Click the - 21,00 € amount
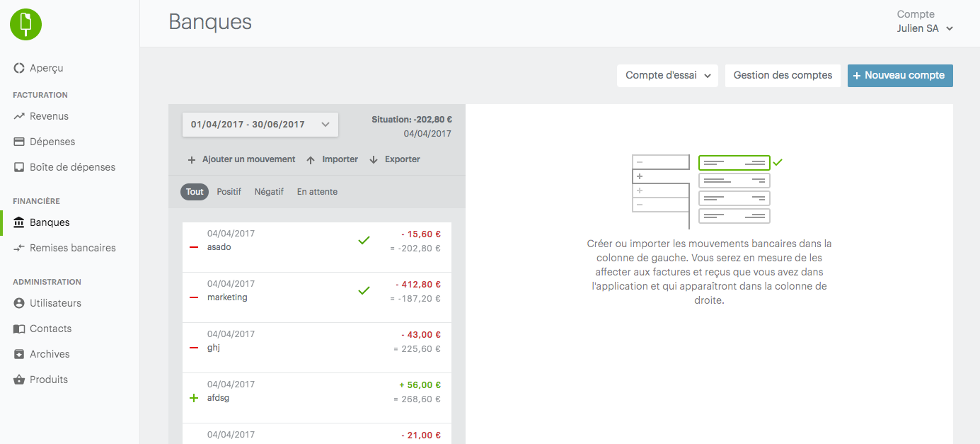980x444 pixels. (x=421, y=436)
